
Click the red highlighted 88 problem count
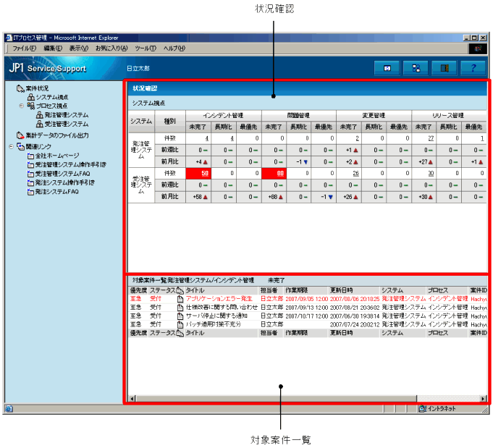[280, 173]
